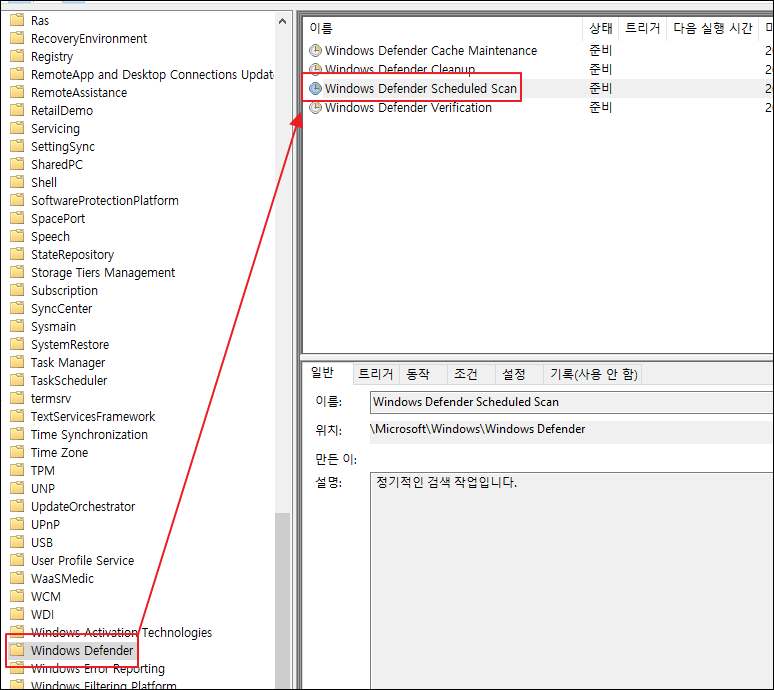Select the UpdateOrchestrator folder

tap(83, 506)
